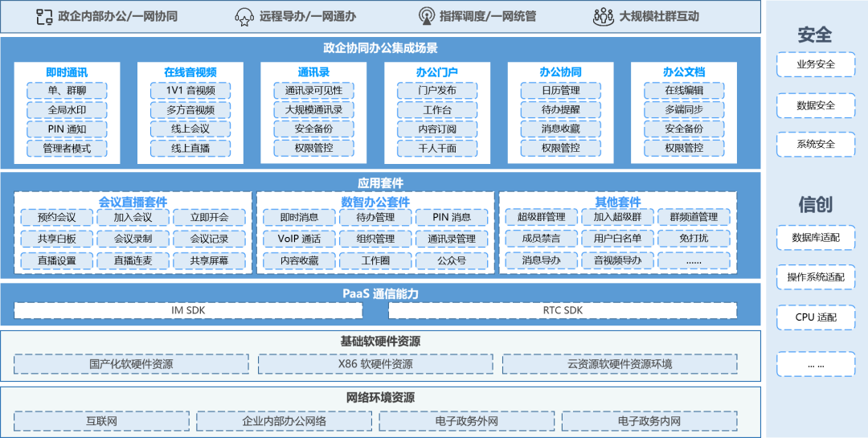Click the CPU 适配 box under 信创
The height and width of the screenshot is (438, 868).
(816, 317)
